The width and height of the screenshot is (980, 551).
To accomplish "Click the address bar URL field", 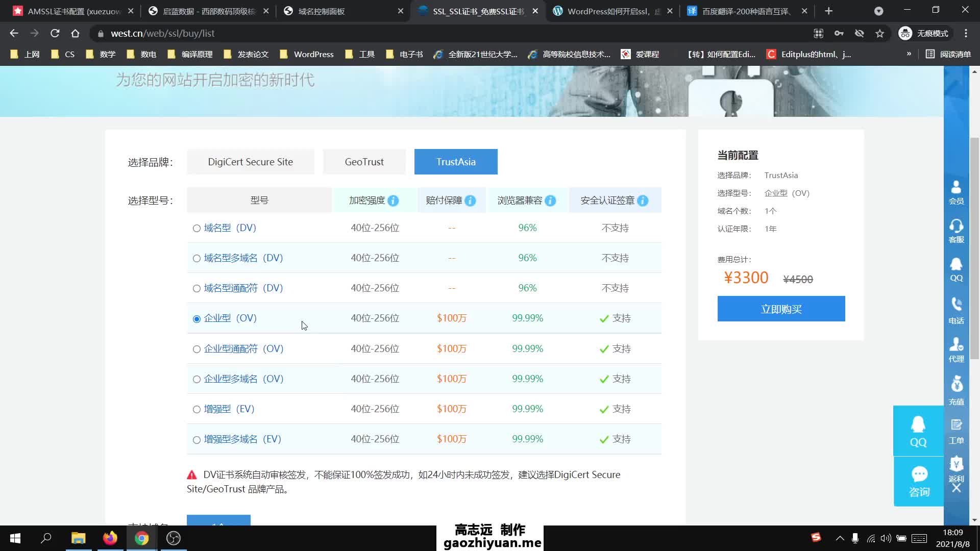I will (x=449, y=33).
